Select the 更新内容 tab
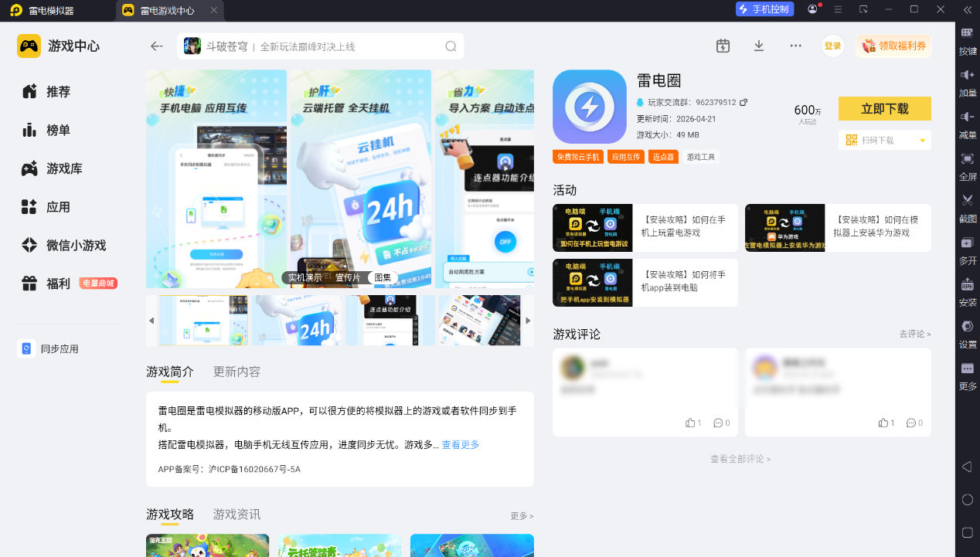The width and height of the screenshot is (980, 557). [236, 372]
